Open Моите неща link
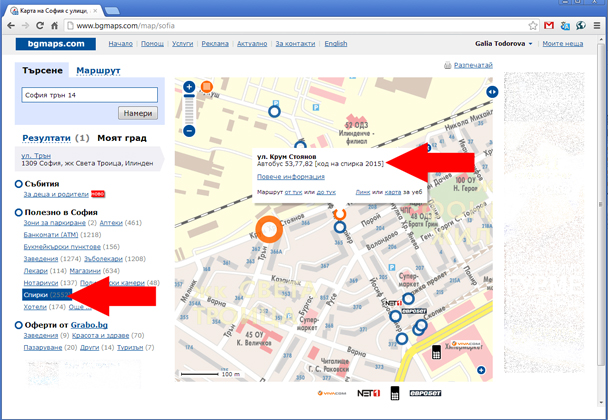 click(563, 44)
